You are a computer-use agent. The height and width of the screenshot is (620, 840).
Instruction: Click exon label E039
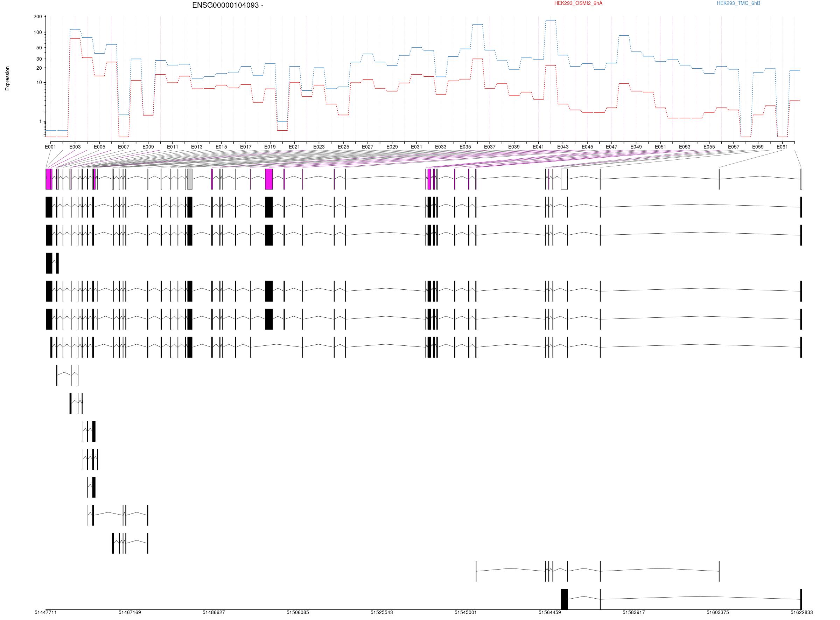tap(514, 147)
